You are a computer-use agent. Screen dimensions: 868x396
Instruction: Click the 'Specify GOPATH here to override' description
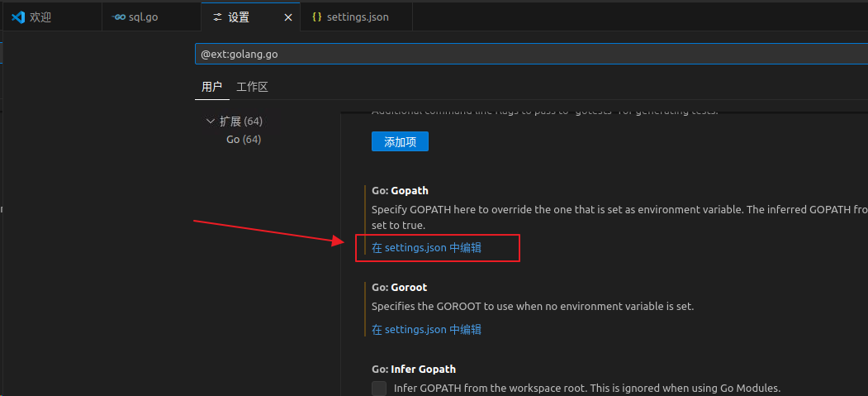click(619, 217)
